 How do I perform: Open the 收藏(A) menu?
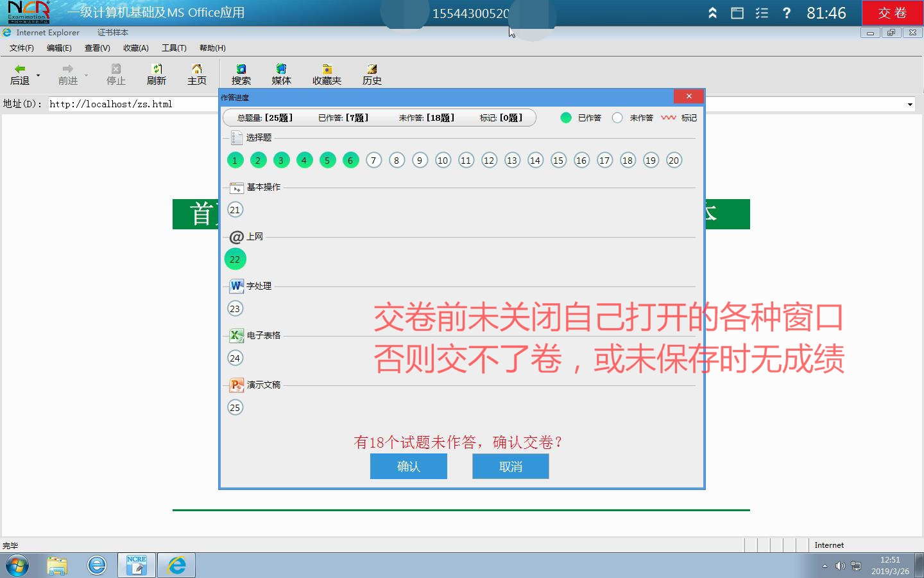136,48
